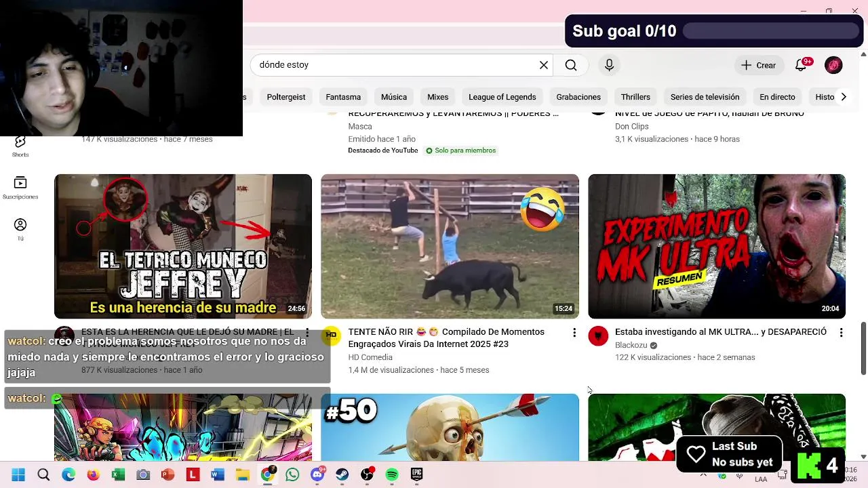
Task: Open the HD Comedia channel link
Action: click(x=370, y=357)
